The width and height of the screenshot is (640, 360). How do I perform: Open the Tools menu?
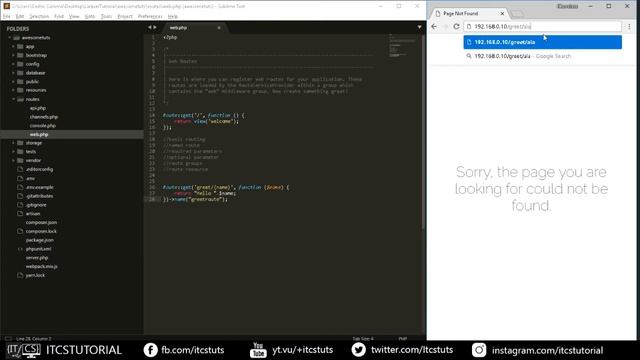pyautogui.click(x=106, y=16)
